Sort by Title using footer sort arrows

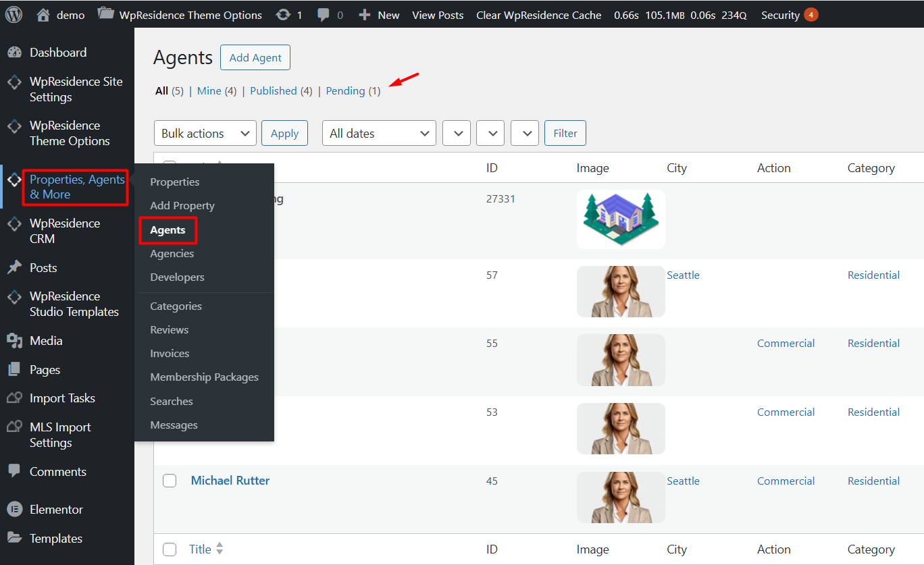pyautogui.click(x=220, y=549)
